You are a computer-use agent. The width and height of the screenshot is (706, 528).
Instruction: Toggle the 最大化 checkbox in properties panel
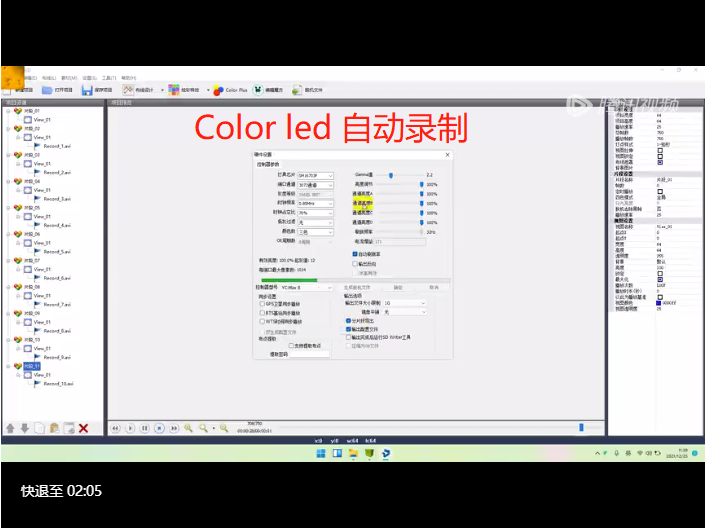pos(660,279)
